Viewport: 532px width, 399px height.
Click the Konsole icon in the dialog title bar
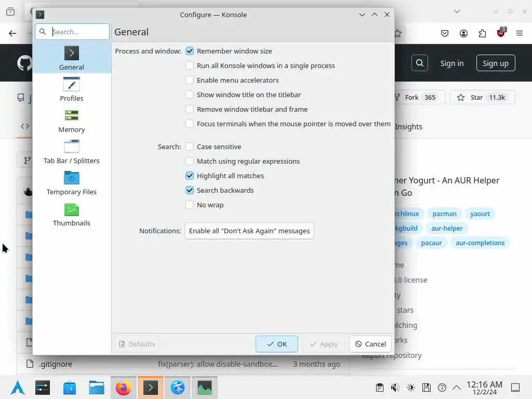[40, 15]
